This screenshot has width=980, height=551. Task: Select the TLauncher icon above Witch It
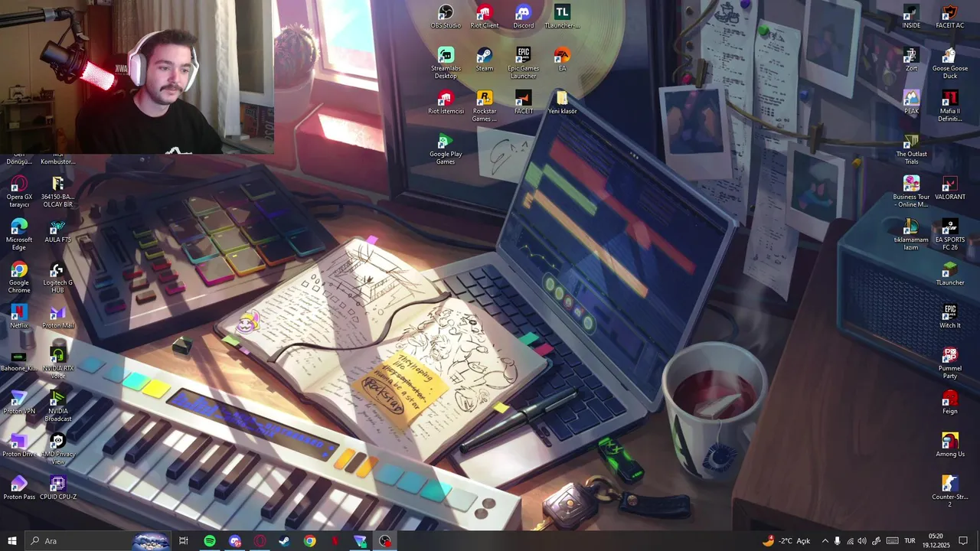click(x=950, y=274)
